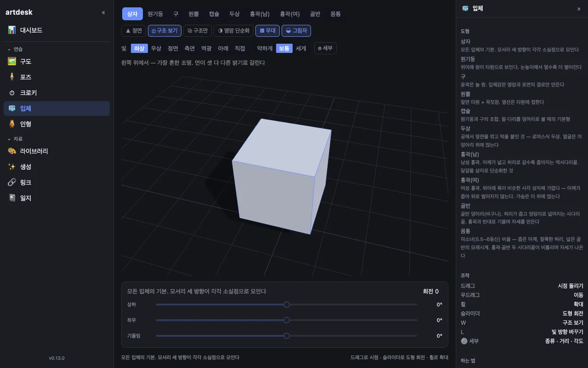This screenshot has width=588, height=368.
Task: Click the 생성 sparkle icon
Action: (12, 167)
